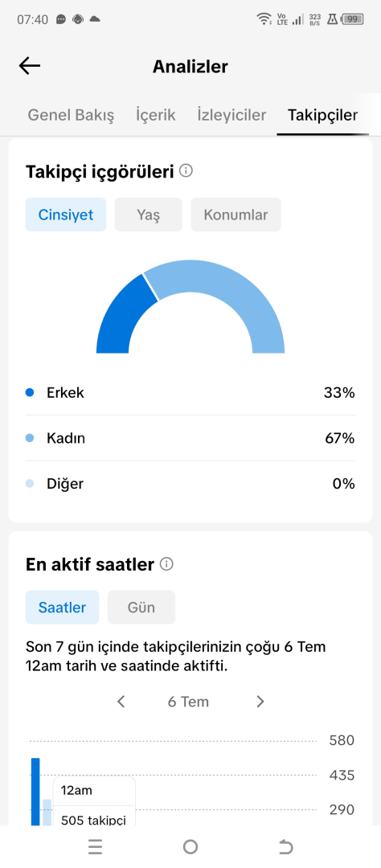Switch to the Genel Bakış tab
This screenshot has width=381, height=868.
(71, 115)
